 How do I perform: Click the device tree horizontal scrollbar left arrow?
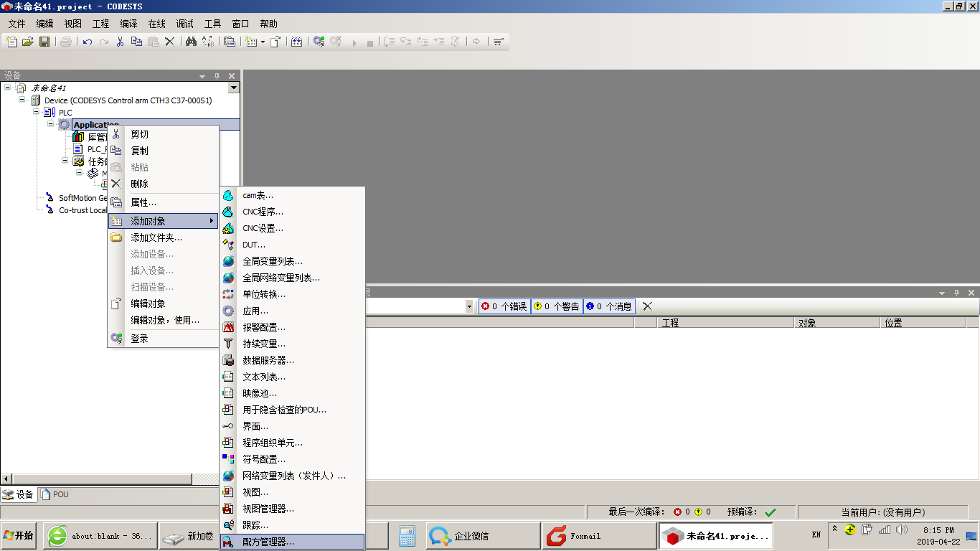[6, 479]
